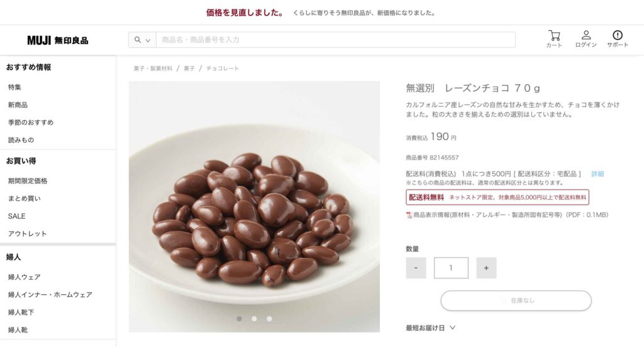Click the search magnifier icon
The width and height of the screenshot is (644, 347).
138,40
